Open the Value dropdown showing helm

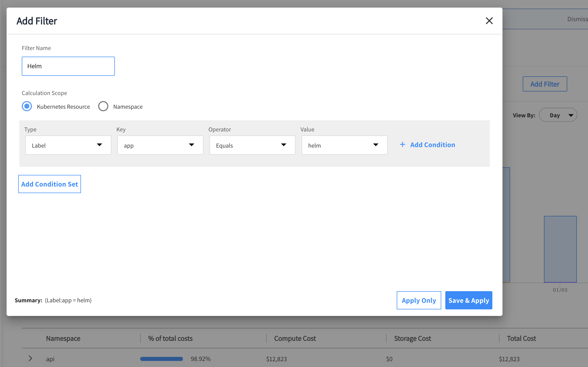tap(344, 145)
